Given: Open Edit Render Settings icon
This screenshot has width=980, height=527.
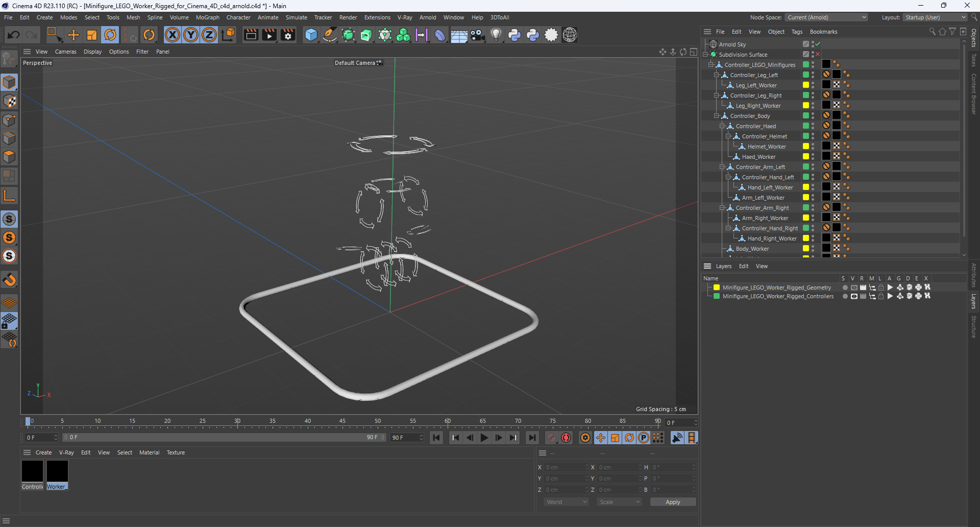Looking at the screenshot, I should pos(288,35).
